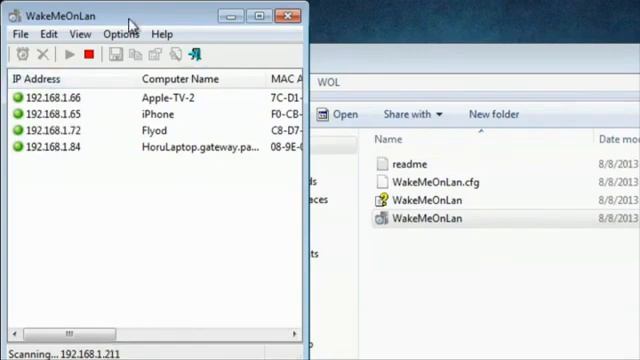
Task: Start scanning with the play icon
Action: click(x=69, y=54)
